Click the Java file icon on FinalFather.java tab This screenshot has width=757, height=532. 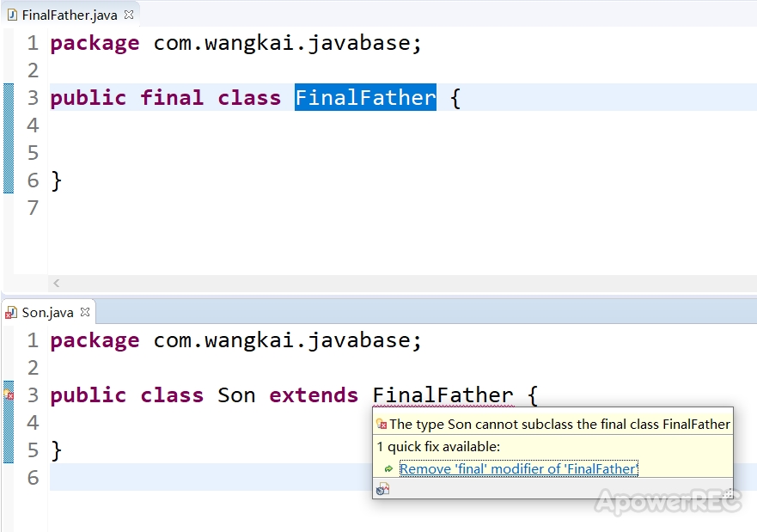13,15
